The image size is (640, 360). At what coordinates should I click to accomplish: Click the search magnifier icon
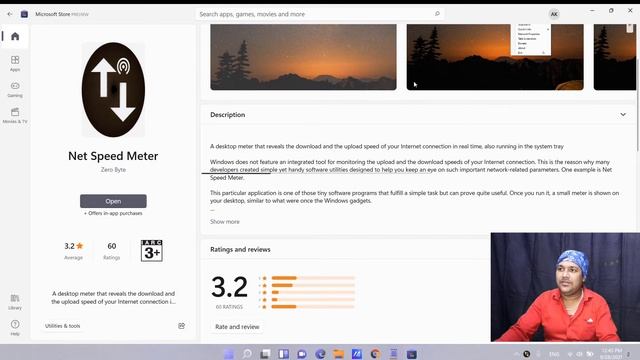tap(437, 14)
